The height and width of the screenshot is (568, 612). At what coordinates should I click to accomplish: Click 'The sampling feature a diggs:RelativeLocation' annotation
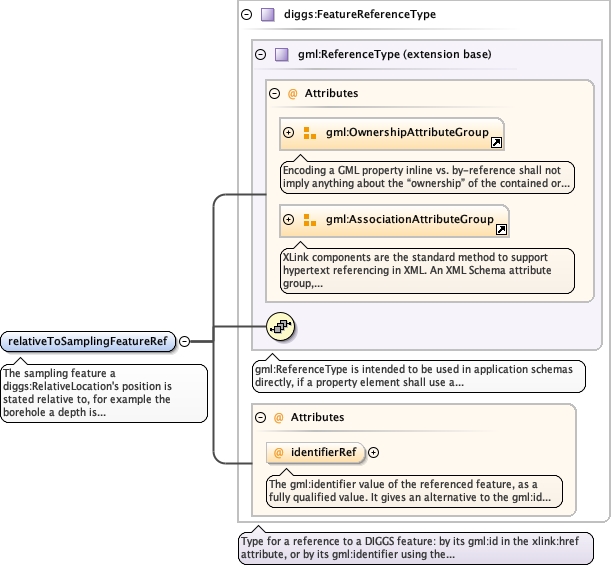[104, 394]
